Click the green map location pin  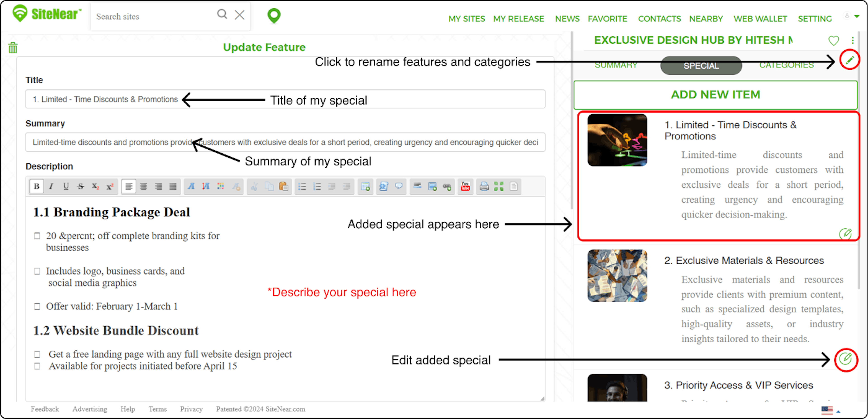coord(274,16)
